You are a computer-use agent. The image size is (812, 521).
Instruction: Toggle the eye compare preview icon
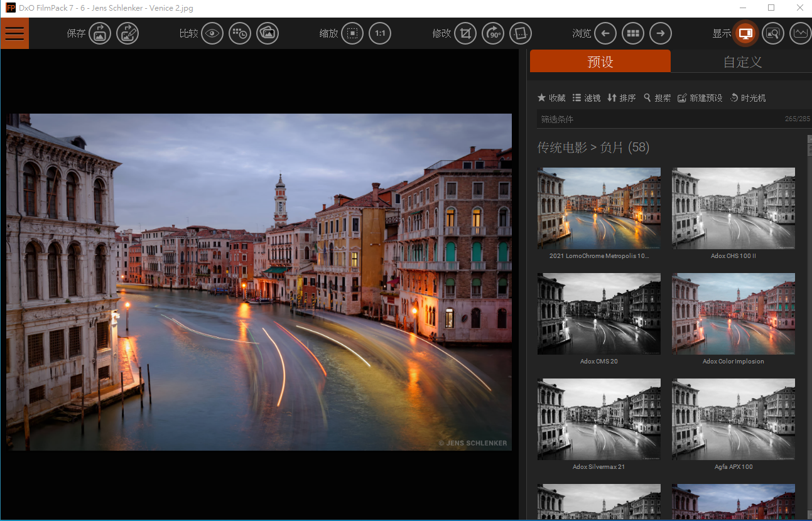[x=212, y=33]
